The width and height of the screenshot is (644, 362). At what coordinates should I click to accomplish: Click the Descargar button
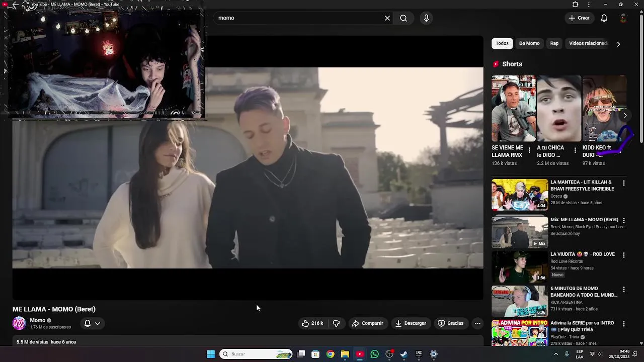click(411, 323)
